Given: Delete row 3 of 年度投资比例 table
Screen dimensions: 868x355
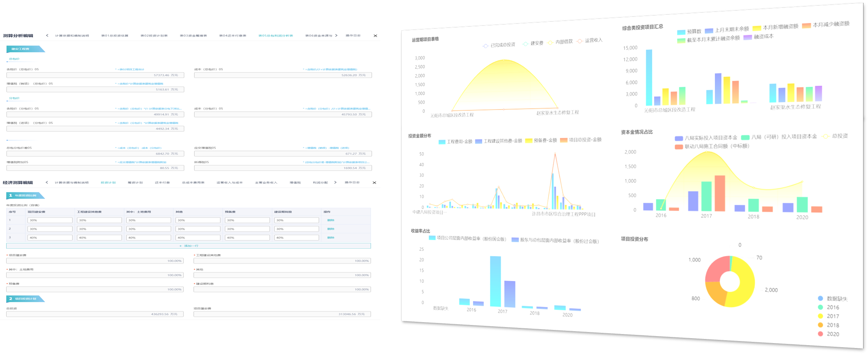Looking at the screenshot, I should (331, 238).
